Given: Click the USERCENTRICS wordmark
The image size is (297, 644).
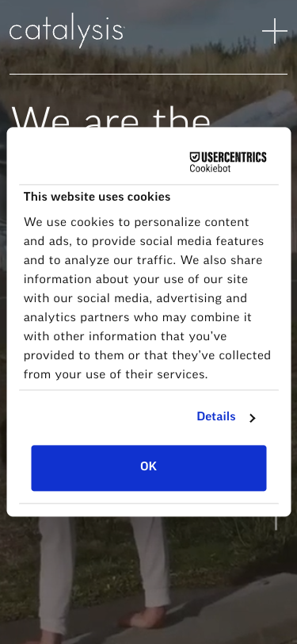Looking at the screenshot, I should click(234, 157).
